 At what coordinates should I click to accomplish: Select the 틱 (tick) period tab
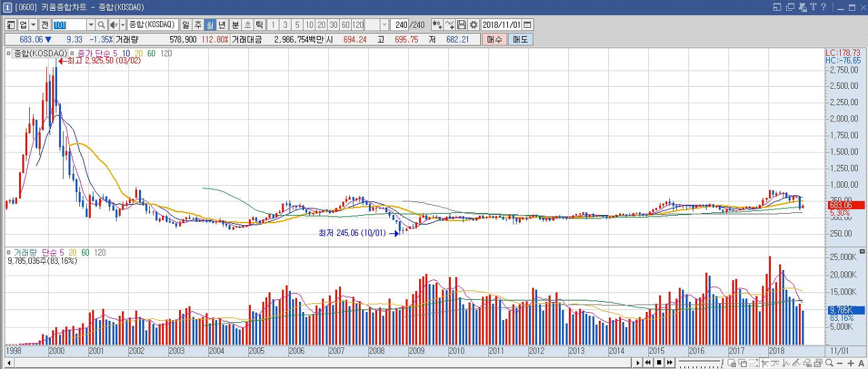click(259, 25)
